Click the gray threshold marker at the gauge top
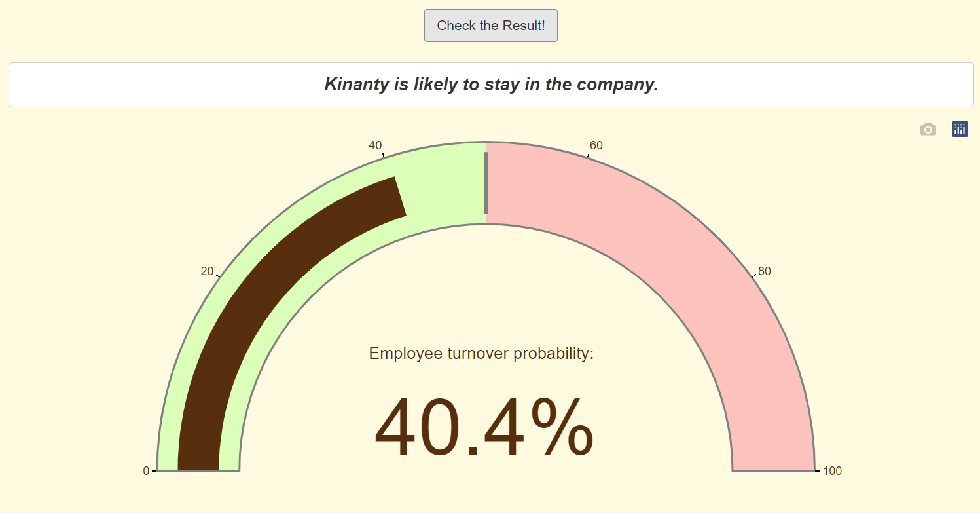Screen dimensions: 980x513 click(x=486, y=183)
